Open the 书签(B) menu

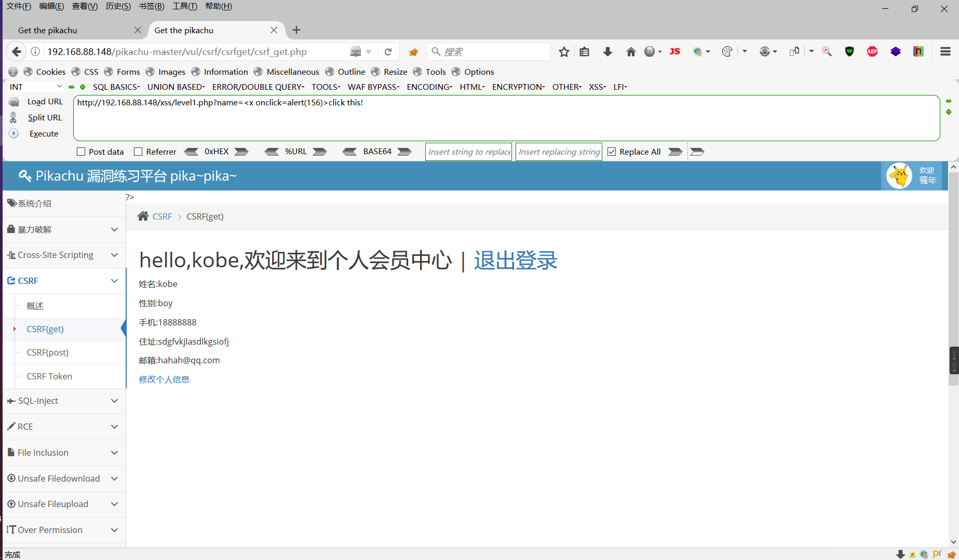point(151,6)
